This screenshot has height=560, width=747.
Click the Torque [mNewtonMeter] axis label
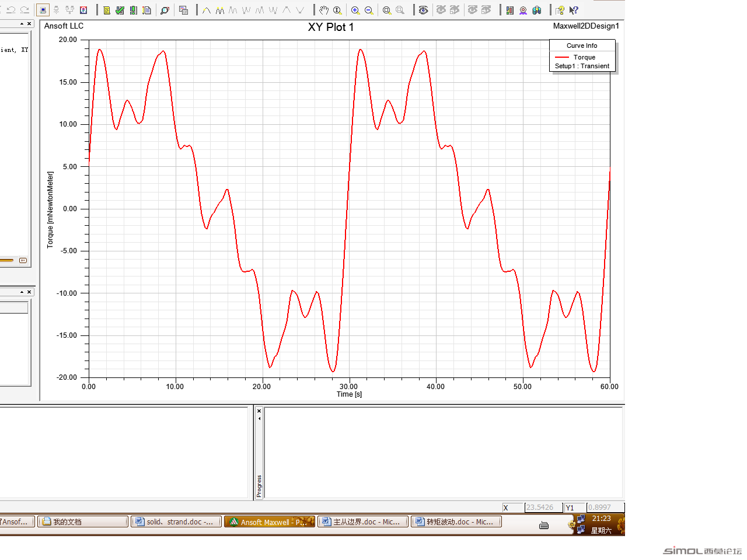click(50, 210)
